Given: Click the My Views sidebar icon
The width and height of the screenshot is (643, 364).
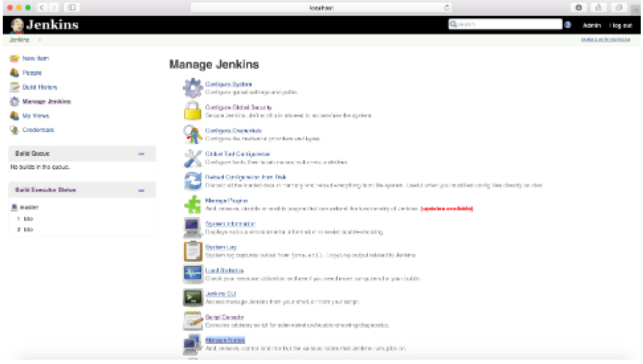Looking at the screenshot, I should [14, 116].
